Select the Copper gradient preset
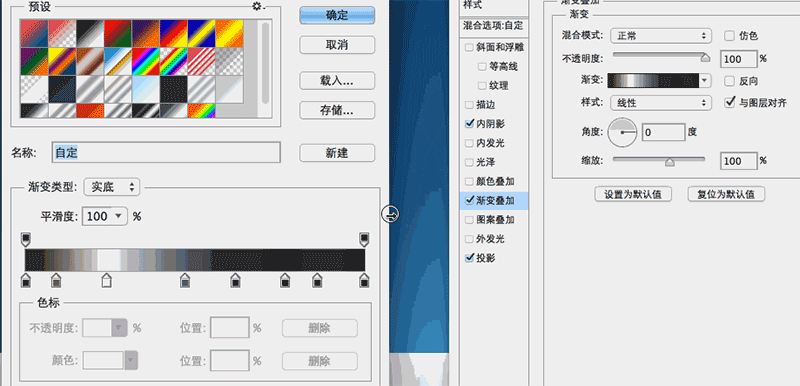Viewport: 800px width, 386px height. pyautogui.click(x=90, y=62)
